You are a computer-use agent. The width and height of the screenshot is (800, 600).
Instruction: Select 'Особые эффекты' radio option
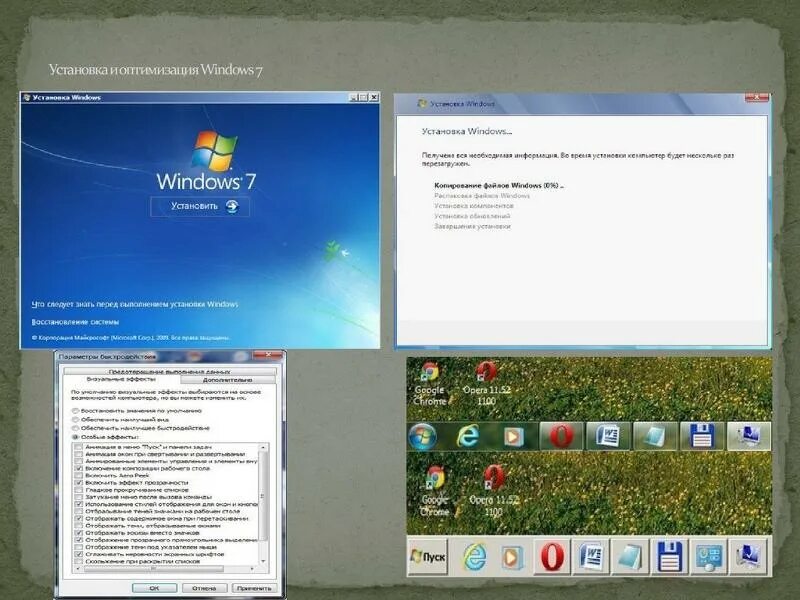76,437
